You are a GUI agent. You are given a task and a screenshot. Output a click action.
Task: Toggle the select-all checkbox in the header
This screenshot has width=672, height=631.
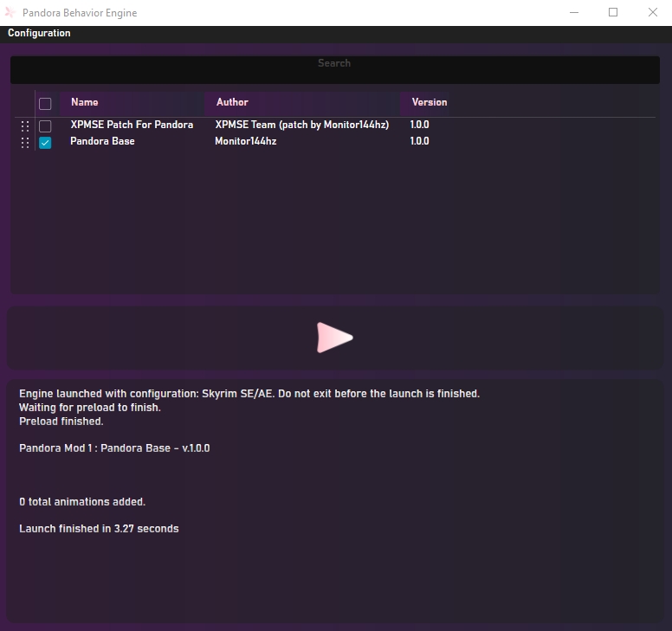click(x=45, y=104)
